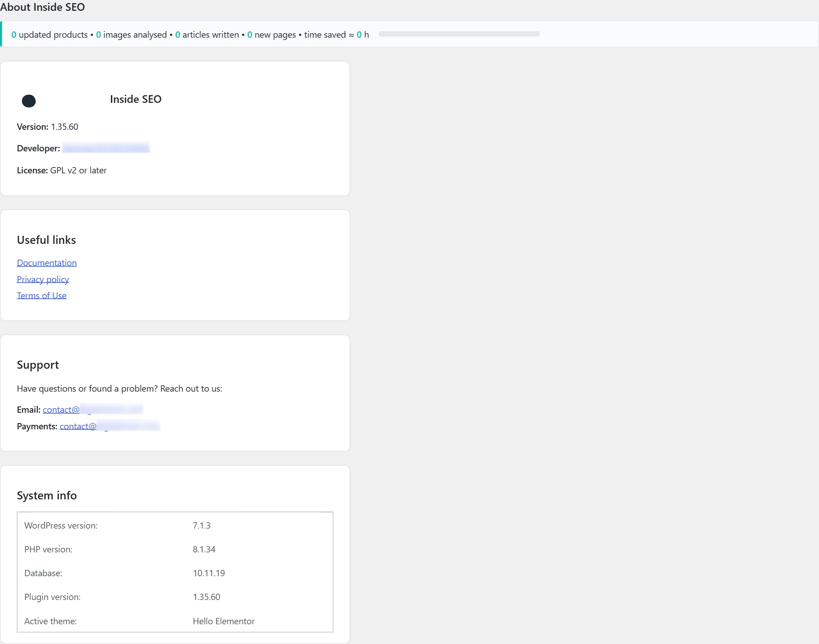Click the 'PHP version:' label
Viewport: 819px width, 644px height.
(x=48, y=549)
